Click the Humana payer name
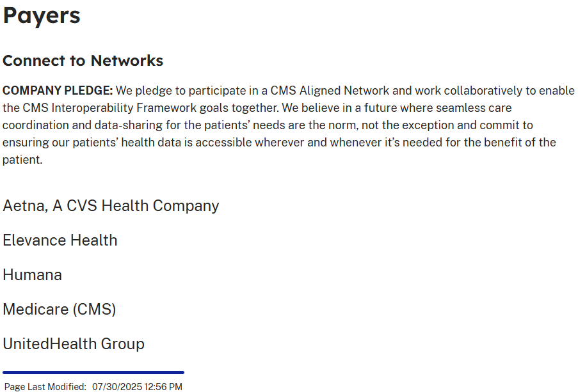 pos(33,275)
